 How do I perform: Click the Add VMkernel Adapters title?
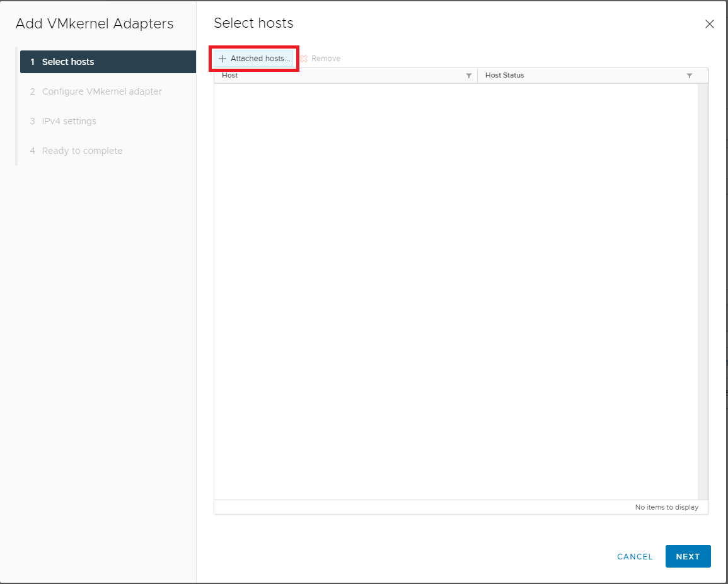(x=95, y=24)
